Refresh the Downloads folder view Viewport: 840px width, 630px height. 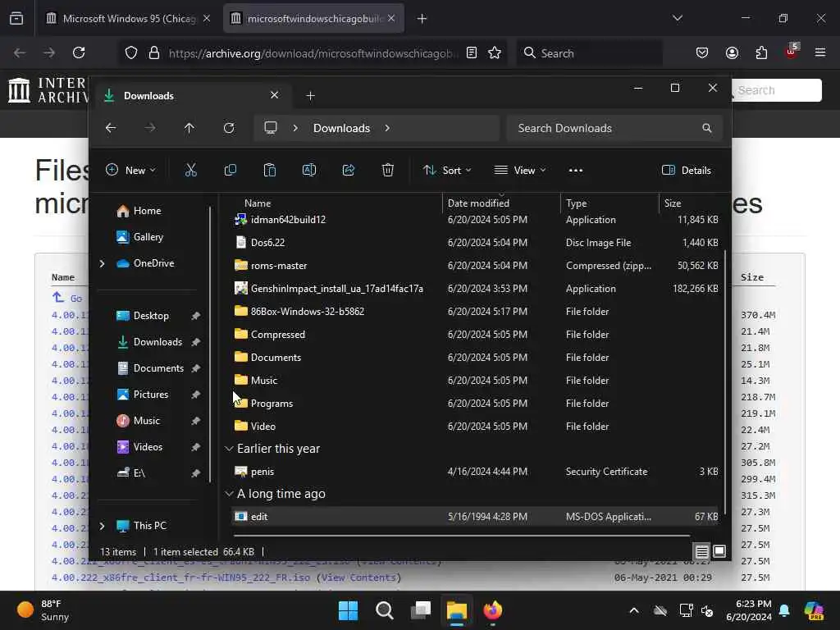pos(229,128)
